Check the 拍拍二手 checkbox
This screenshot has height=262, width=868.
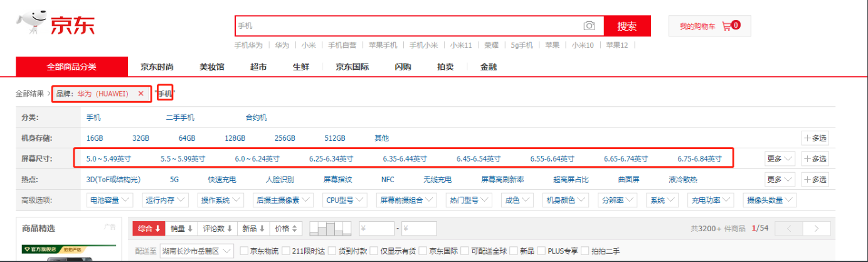(x=585, y=251)
